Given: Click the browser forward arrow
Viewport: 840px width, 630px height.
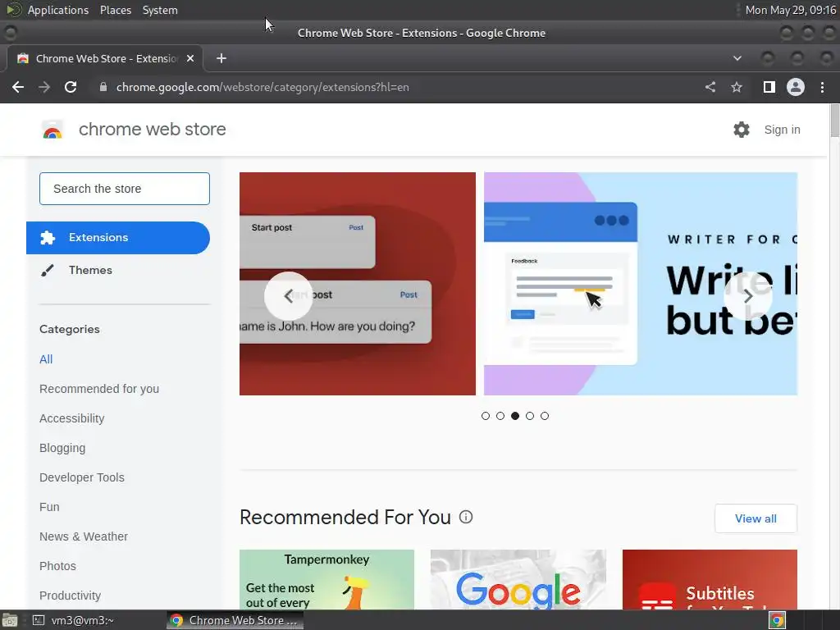Looking at the screenshot, I should [44, 87].
